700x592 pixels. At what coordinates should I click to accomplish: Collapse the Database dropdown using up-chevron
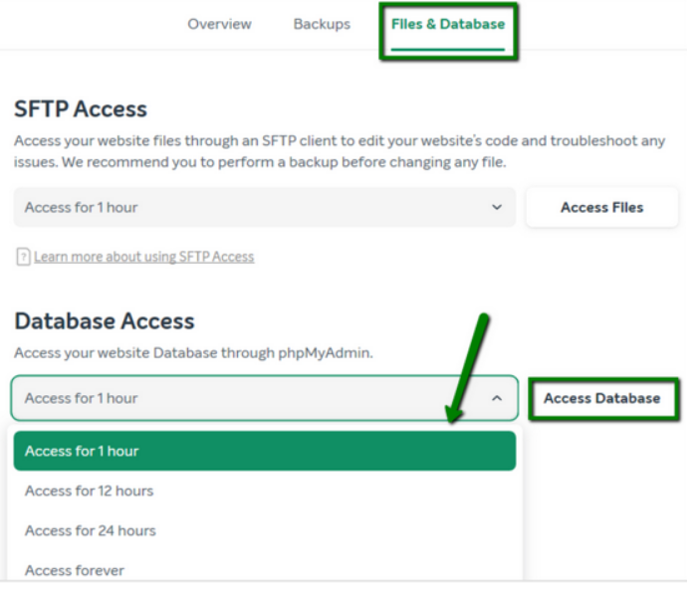click(x=497, y=398)
